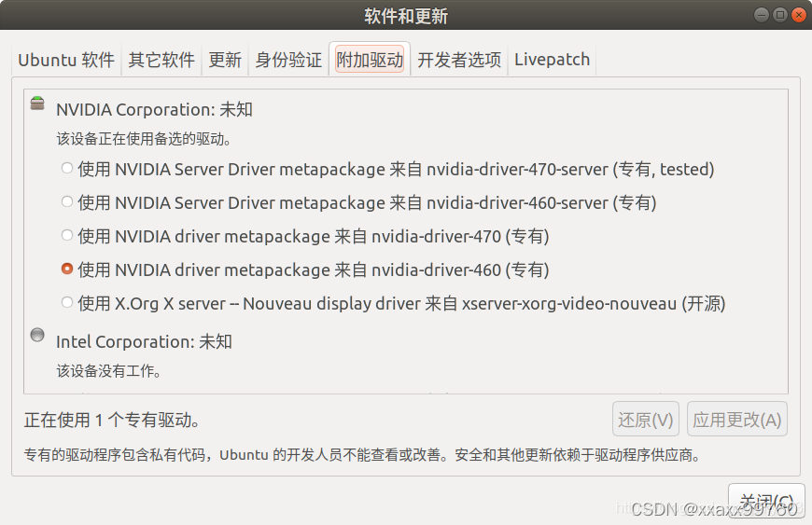Minimize the 软件和更新 window
Viewport: 812px width, 525px height.
pos(762,15)
